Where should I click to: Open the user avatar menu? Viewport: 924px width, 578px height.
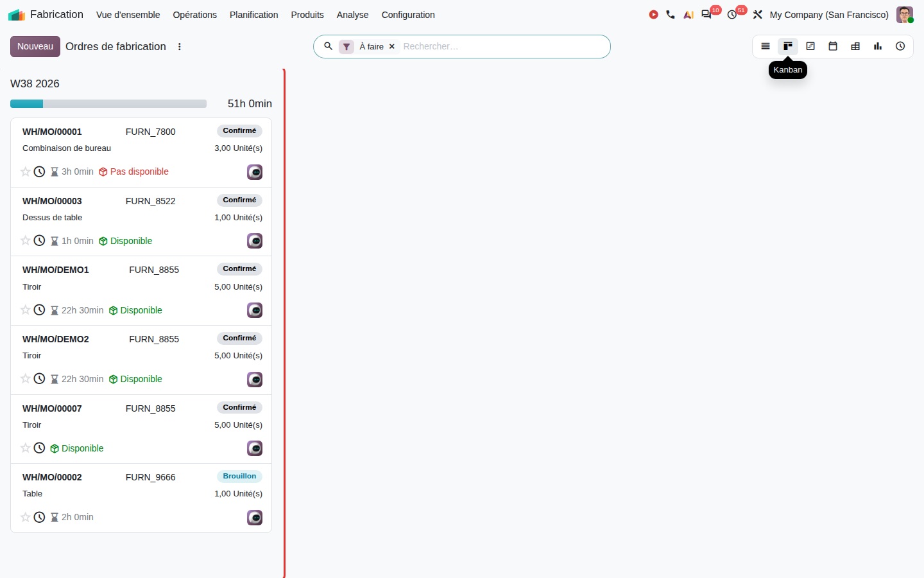(x=905, y=15)
